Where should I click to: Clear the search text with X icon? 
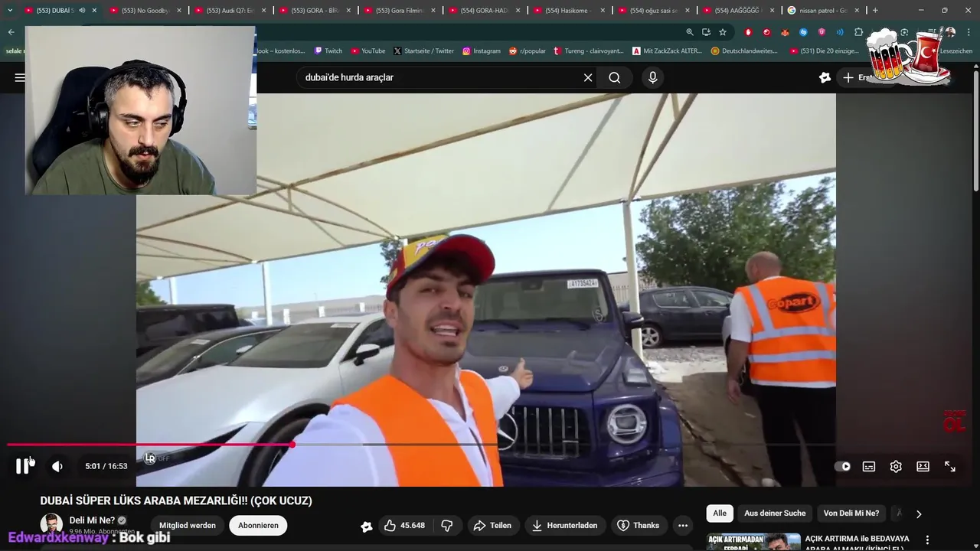[588, 77]
